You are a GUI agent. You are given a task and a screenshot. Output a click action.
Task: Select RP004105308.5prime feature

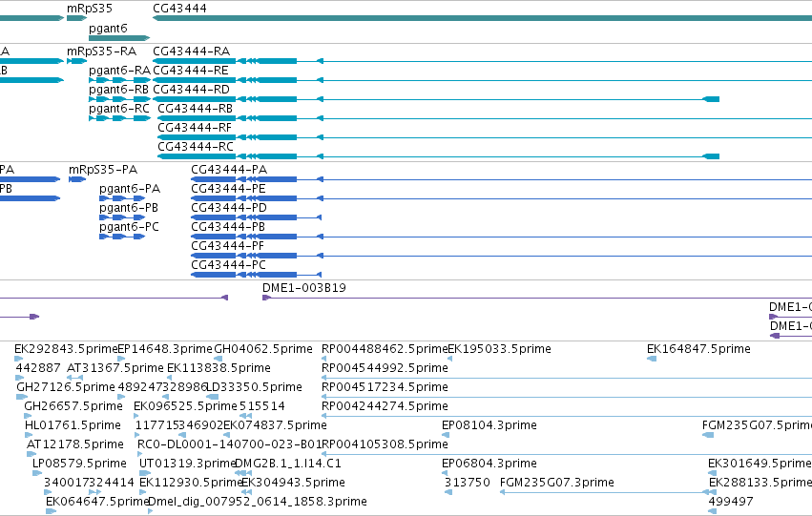click(385, 444)
